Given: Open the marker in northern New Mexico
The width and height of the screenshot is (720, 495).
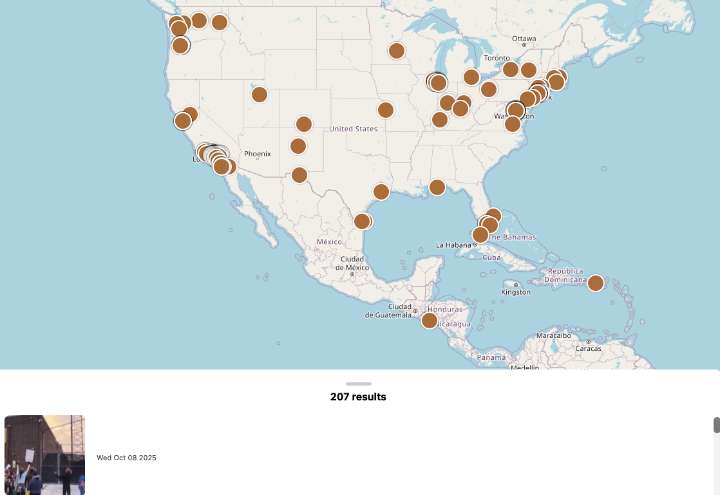Looking at the screenshot, I should tap(298, 146).
